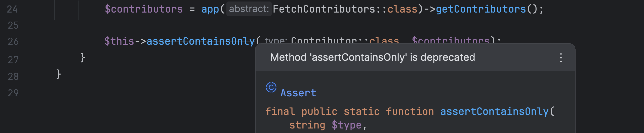Click assertContainsOnly in the tooltip signature
Image resolution: width=644 pixels, height=133 pixels.
[x=494, y=112]
